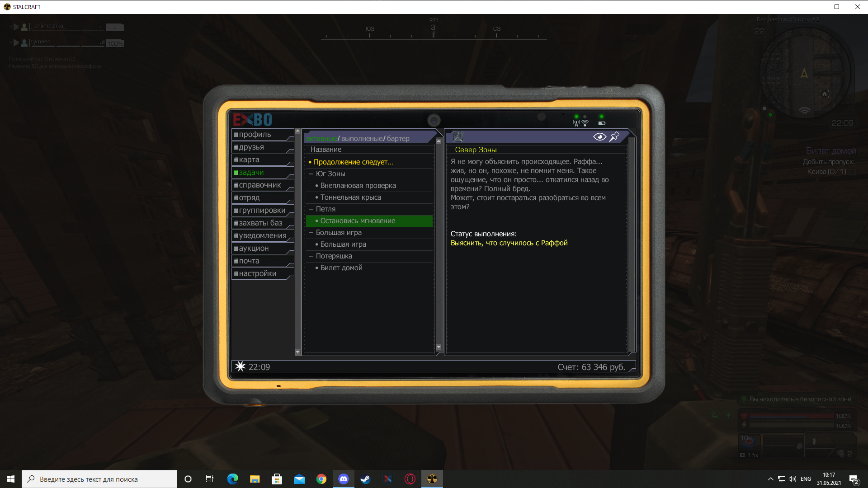Screen dimensions: 868x488
Task: Select quest Внеплановая проверка
Action: click(369, 186)
